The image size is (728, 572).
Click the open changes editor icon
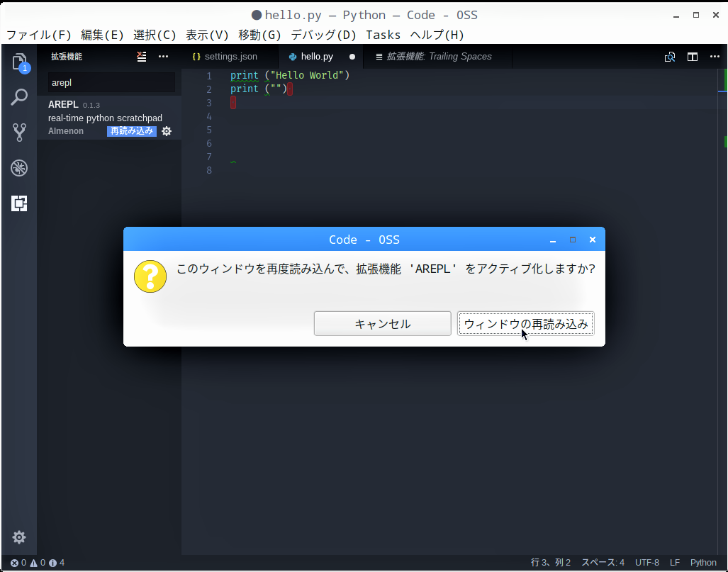(x=669, y=57)
